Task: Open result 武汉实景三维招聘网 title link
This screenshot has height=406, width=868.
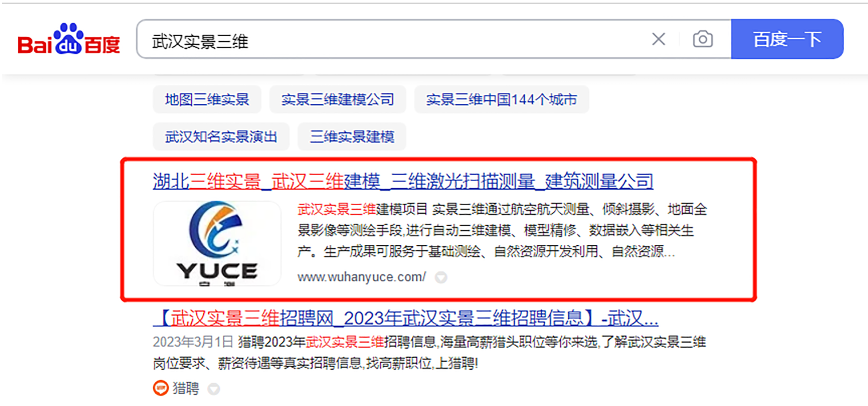Action: pos(405,318)
